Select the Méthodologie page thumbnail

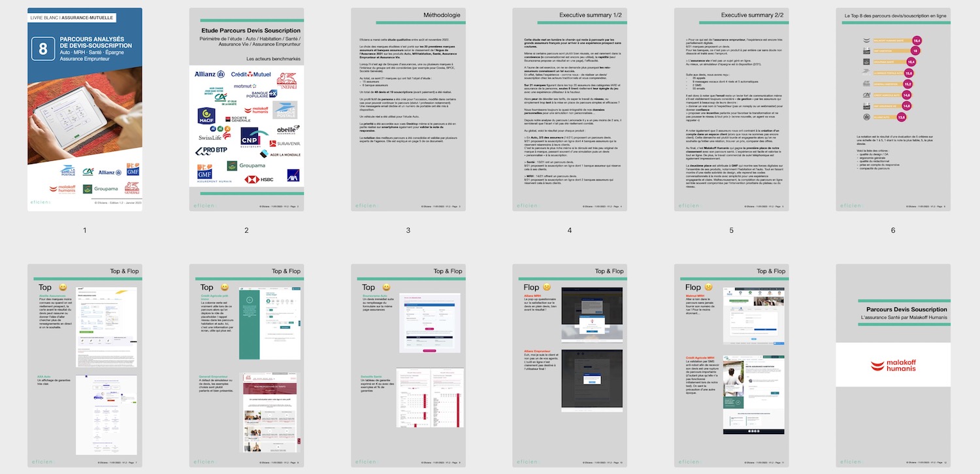click(x=408, y=109)
